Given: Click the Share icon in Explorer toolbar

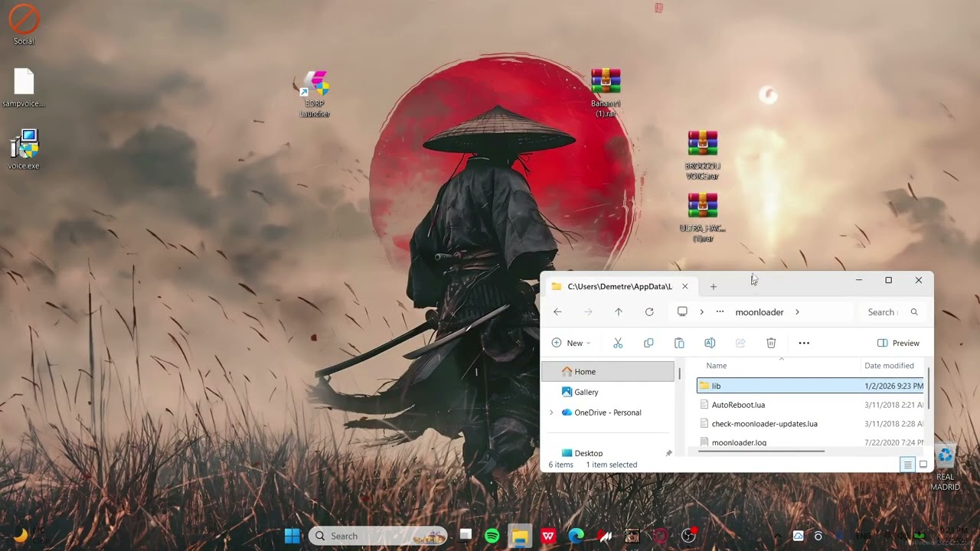Looking at the screenshot, I should click(740, 343).
